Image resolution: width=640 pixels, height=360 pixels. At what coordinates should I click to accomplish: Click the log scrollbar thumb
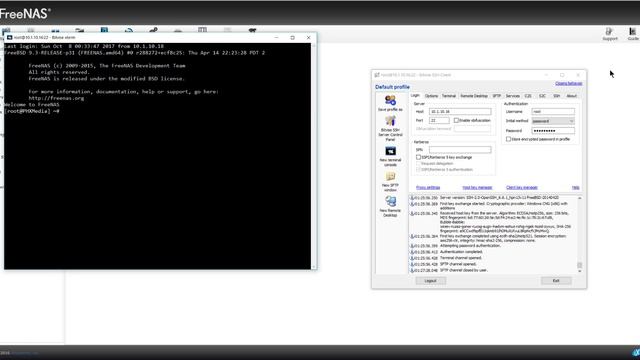point(580,265)
